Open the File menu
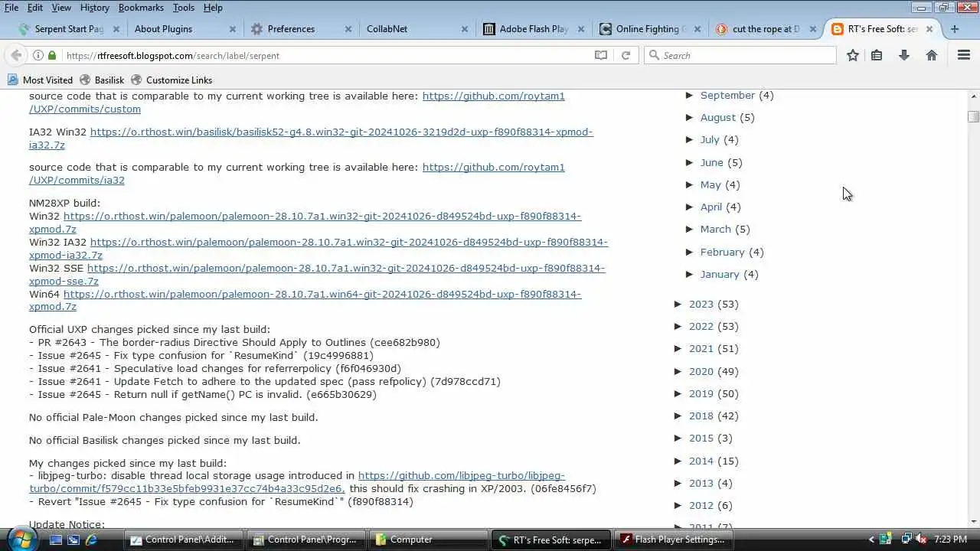This screenshot has height=551, width=980. (11, 7)
